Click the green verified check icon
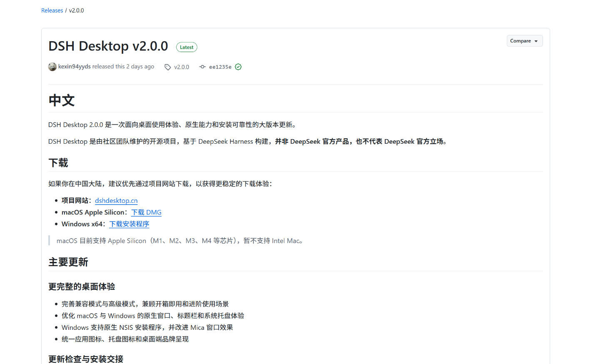 point(238,67)
